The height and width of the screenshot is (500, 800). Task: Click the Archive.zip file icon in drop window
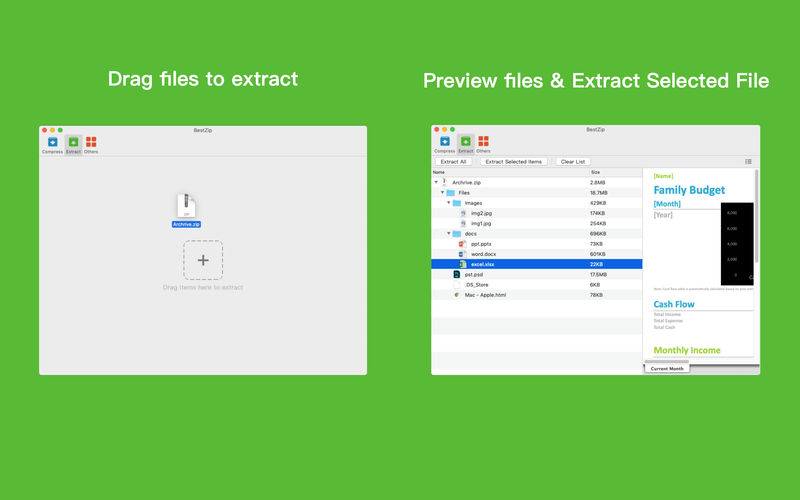point(186,206)
